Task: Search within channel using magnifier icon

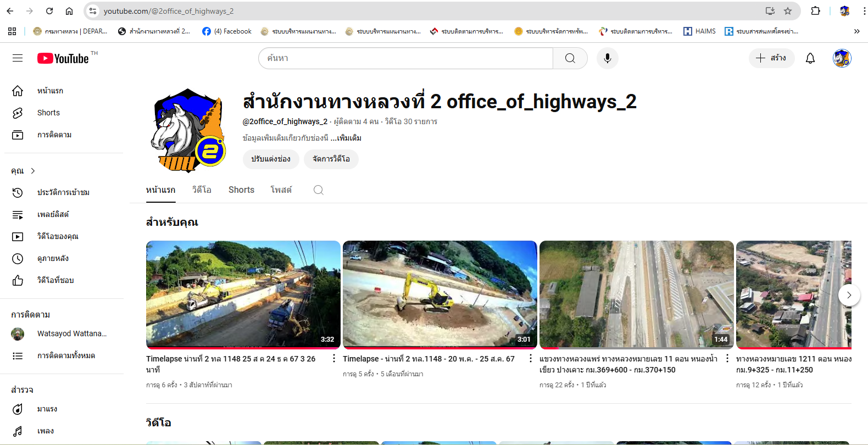Action: (318, 190)
